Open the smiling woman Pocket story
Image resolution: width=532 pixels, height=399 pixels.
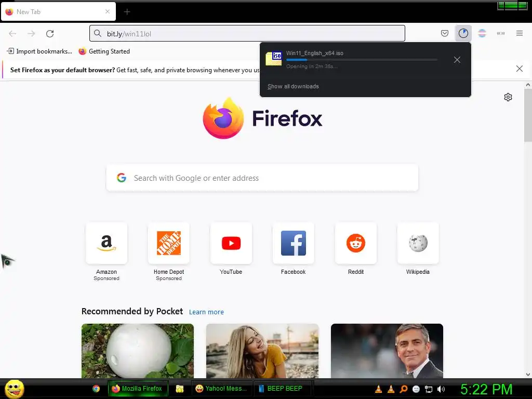tap(262, 351)
